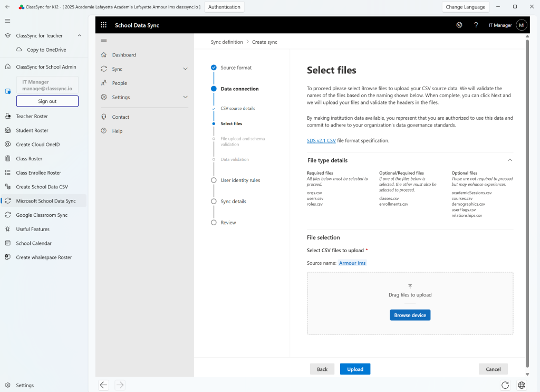Select the Select files substep

(x=231, y=123)
